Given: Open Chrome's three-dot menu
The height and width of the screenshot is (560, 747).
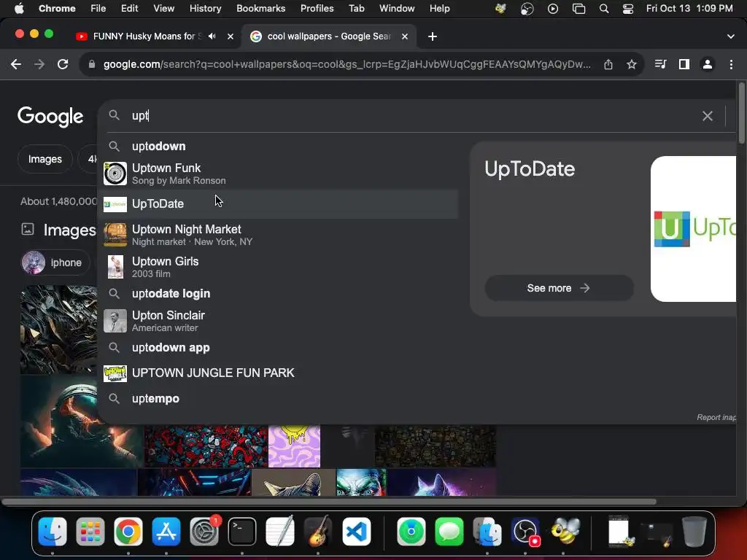Looking at the screenshot, I should coord(731,64).
